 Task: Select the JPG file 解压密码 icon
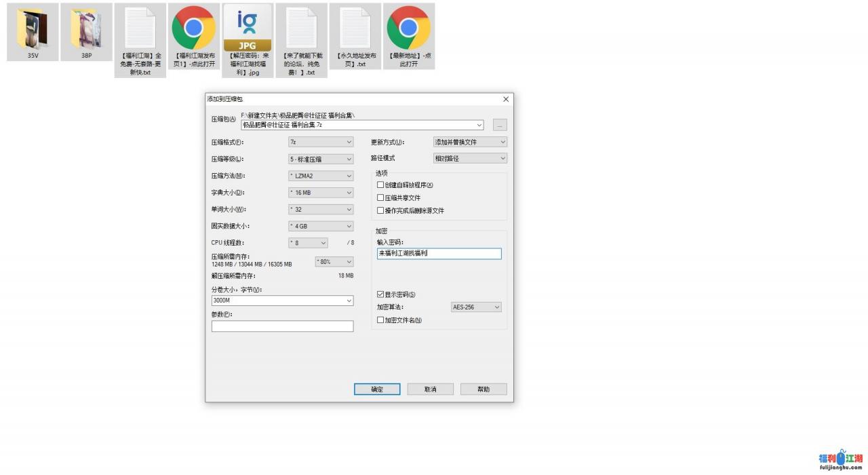[x=248, y=30]
